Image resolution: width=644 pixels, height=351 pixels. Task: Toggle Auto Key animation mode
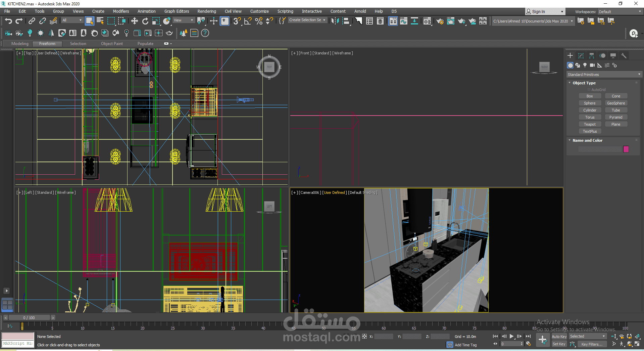[559, 337]
